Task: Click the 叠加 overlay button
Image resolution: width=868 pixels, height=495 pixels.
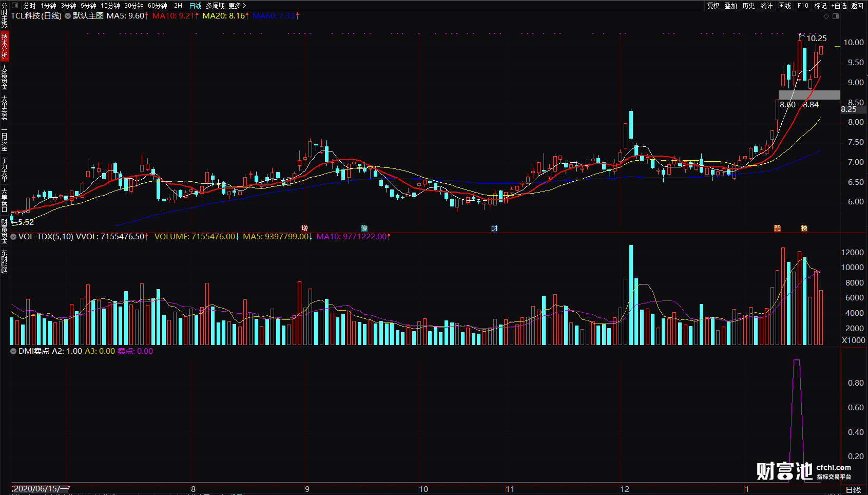Action: coord(731,6)
